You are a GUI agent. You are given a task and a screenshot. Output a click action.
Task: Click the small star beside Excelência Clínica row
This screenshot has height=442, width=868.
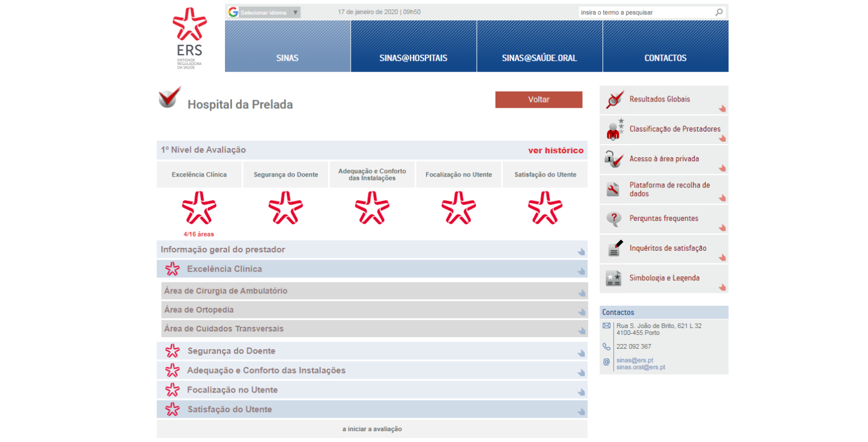click(x=172, y=269)
